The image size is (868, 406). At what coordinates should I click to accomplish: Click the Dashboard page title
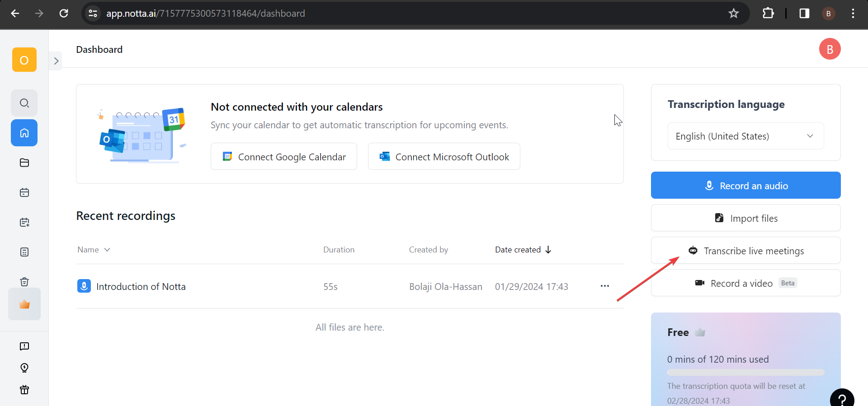click(x=99, y=49)
